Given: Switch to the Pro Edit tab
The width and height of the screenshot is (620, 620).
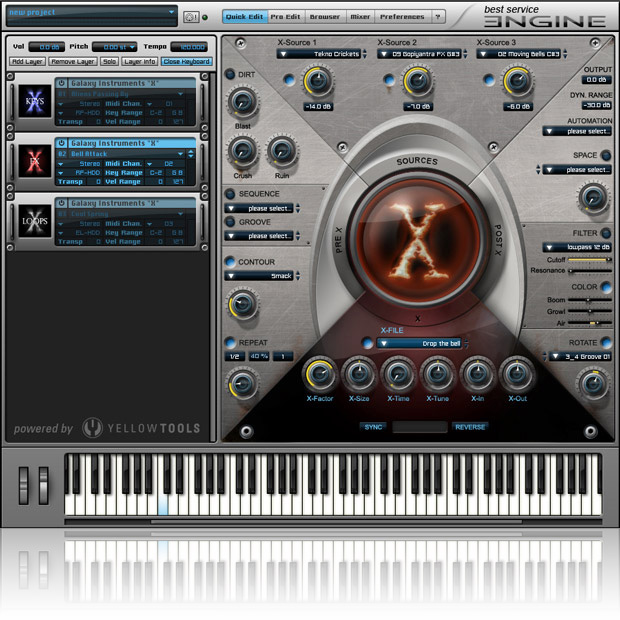Looking at the screenshot, I should pyautogui.click(x=286, y=17).
